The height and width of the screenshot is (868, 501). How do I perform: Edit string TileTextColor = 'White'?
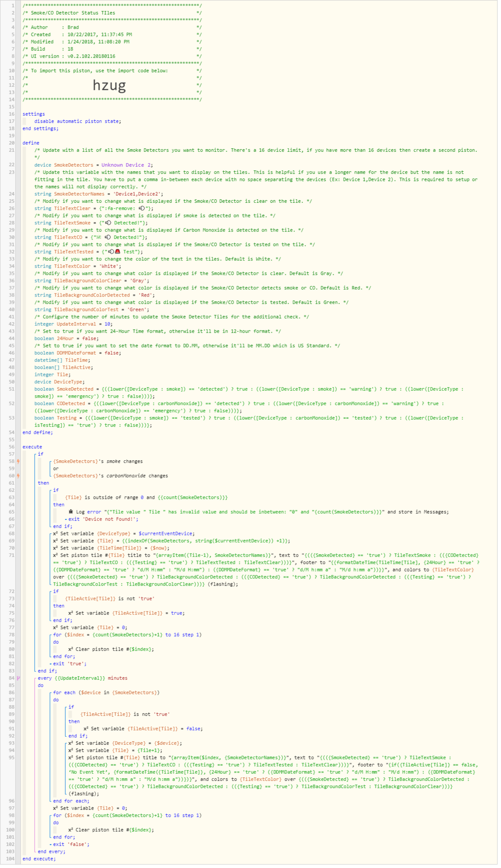(77, 267)
